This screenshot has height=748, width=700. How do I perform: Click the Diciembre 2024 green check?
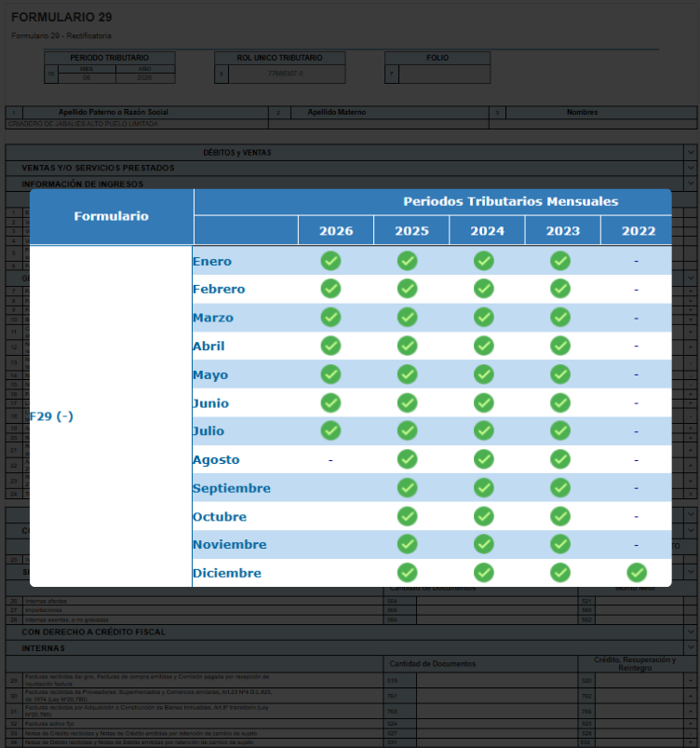[483, 573]
